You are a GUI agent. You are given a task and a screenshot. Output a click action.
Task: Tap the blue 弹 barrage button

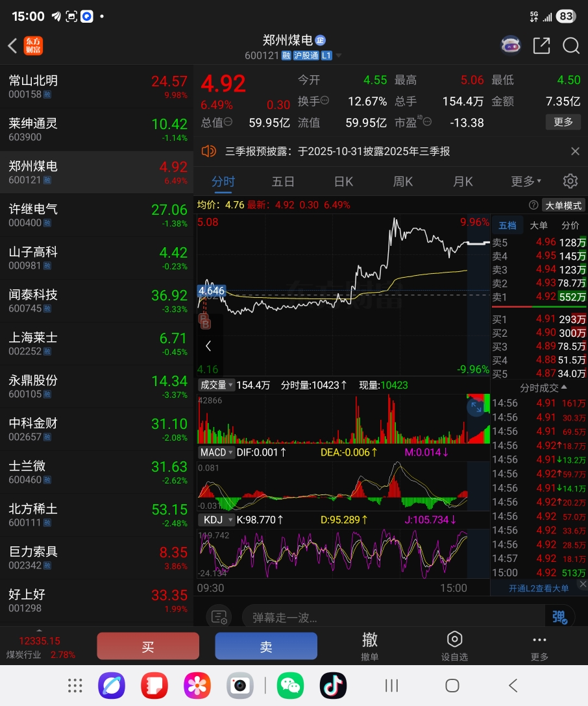tap(559, 616)
